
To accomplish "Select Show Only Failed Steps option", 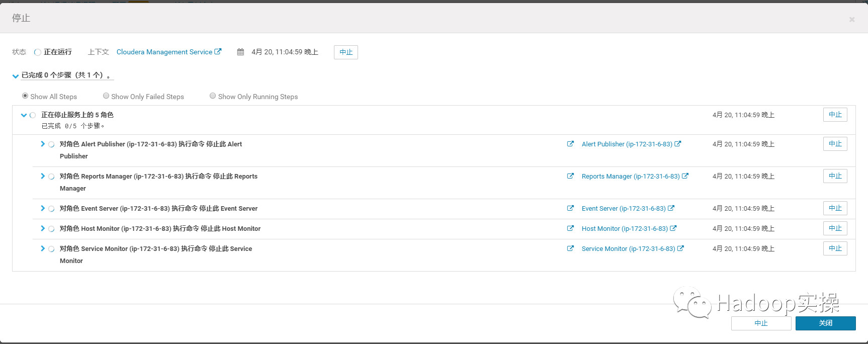I will click(106, 96).
